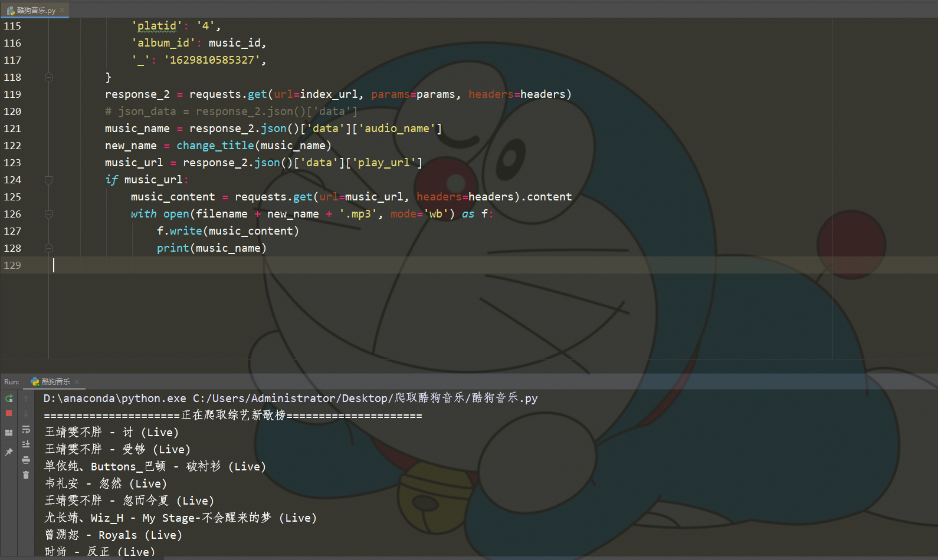This screenshot has width=938, height=560.
Task: Close the 酷狗音乐 Run tab
Action: 77,381
